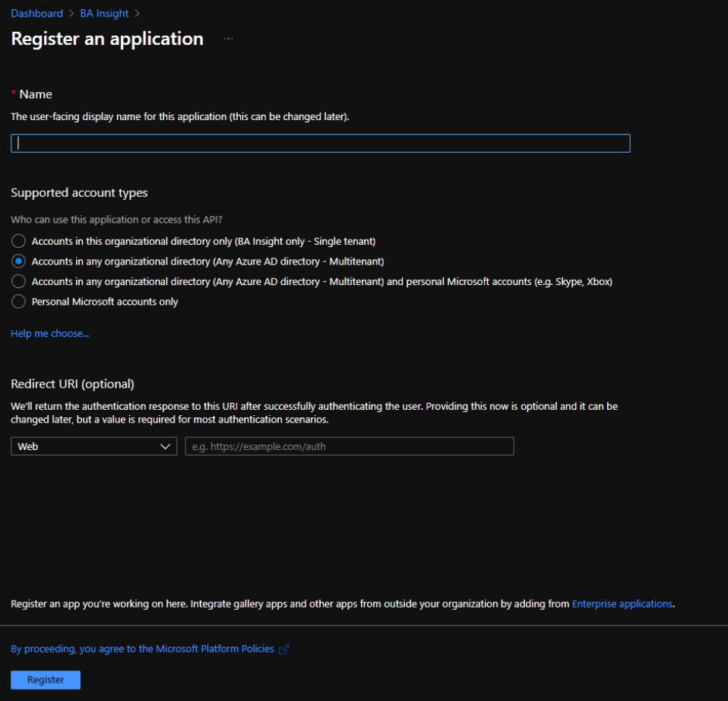728x701 pixels.
Task: Navigate to BA Insight breadcrumb
Action: [x=104, y=14]
